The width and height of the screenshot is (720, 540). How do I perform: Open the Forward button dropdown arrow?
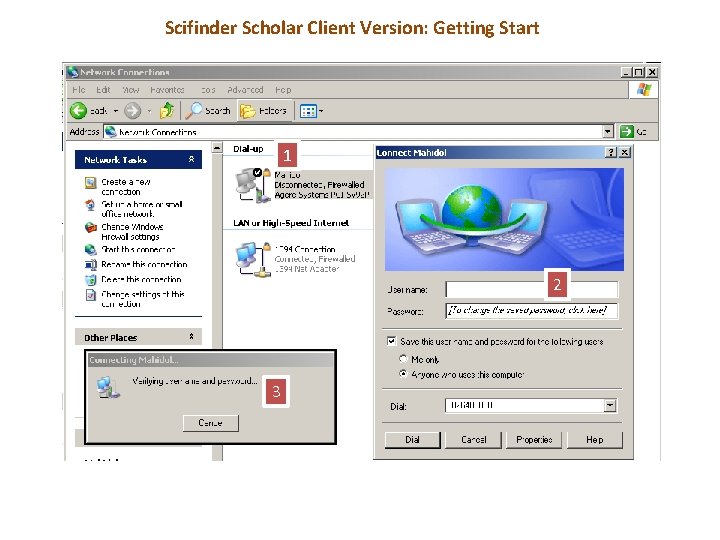149,111
